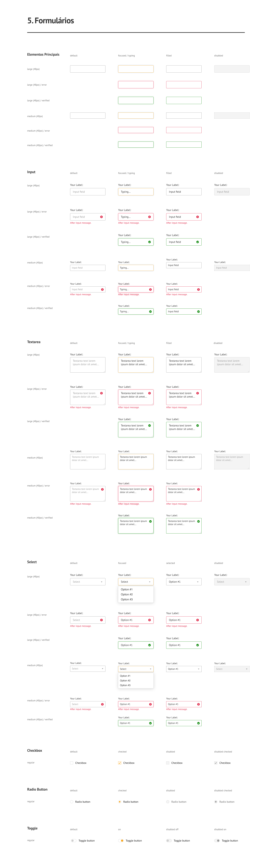Click check icon in medium selected verified Select
Screen dimensions: 272x868
[x=199, y=723]
